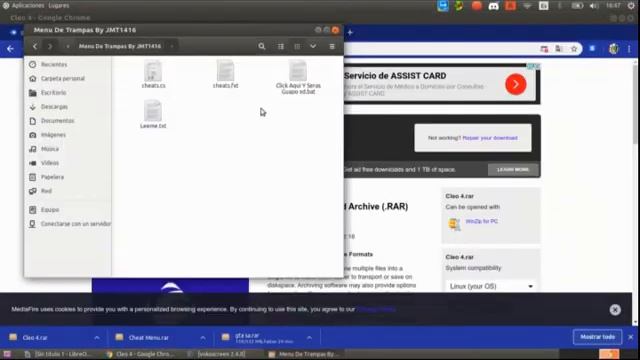Expand options for Cleo 4.rar download
This screenshot has height=360, width=640.
[97, 338]
